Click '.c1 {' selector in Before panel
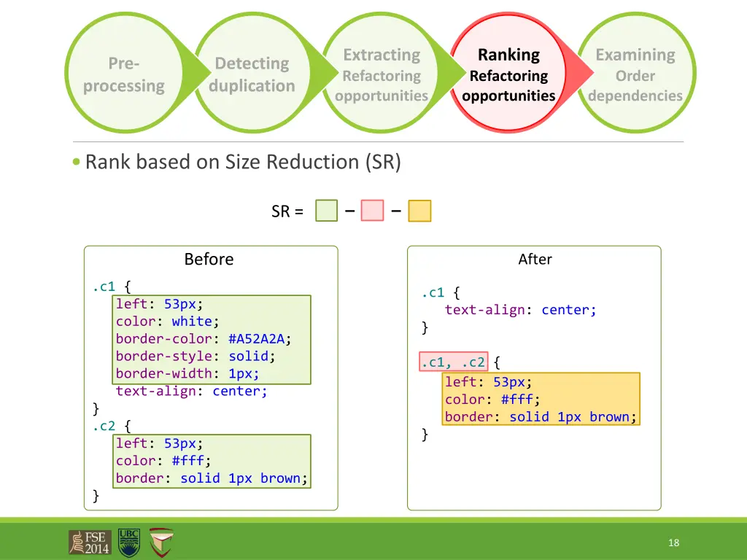Screen dimensions: 747x560 tap(112, 286)
